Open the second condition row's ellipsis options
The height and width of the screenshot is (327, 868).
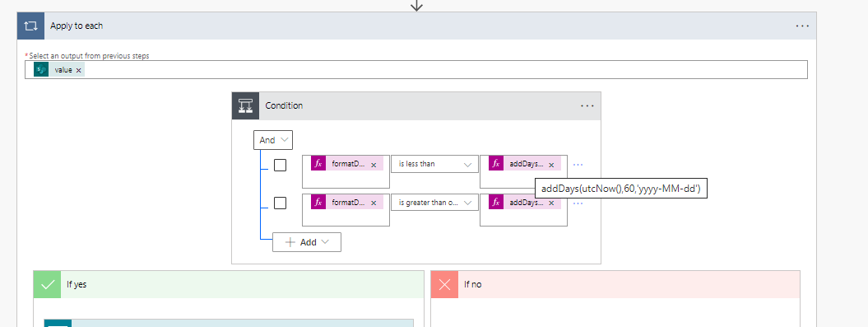tap(578, 203)
